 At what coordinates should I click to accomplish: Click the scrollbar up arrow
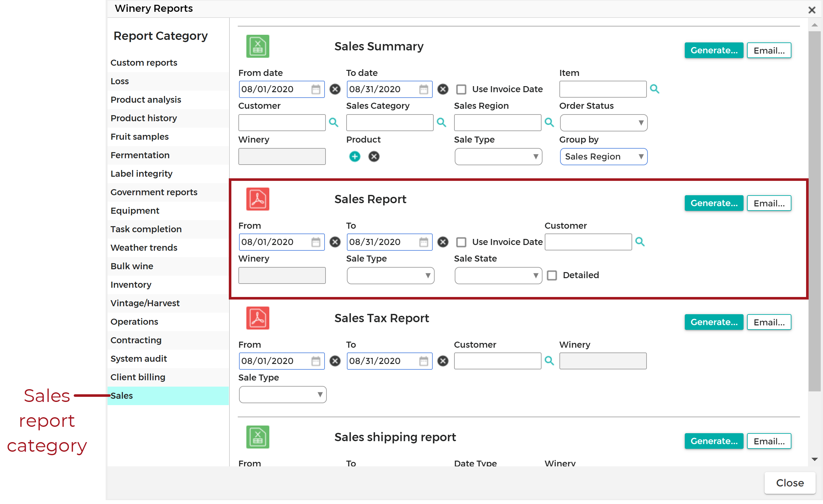click(814, 25)
